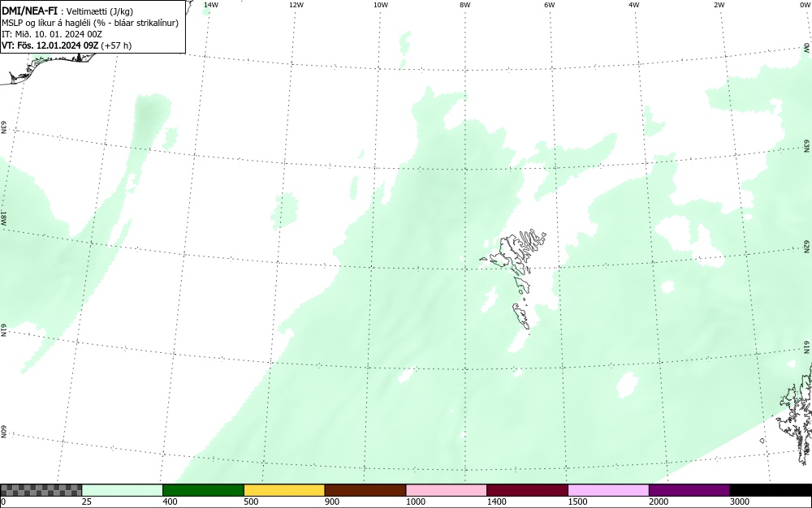The height and width of the screenshot is (508, 812).
Task: Click the dark maroon 1400-1500 legend swatch
Action: coord(527,490)
